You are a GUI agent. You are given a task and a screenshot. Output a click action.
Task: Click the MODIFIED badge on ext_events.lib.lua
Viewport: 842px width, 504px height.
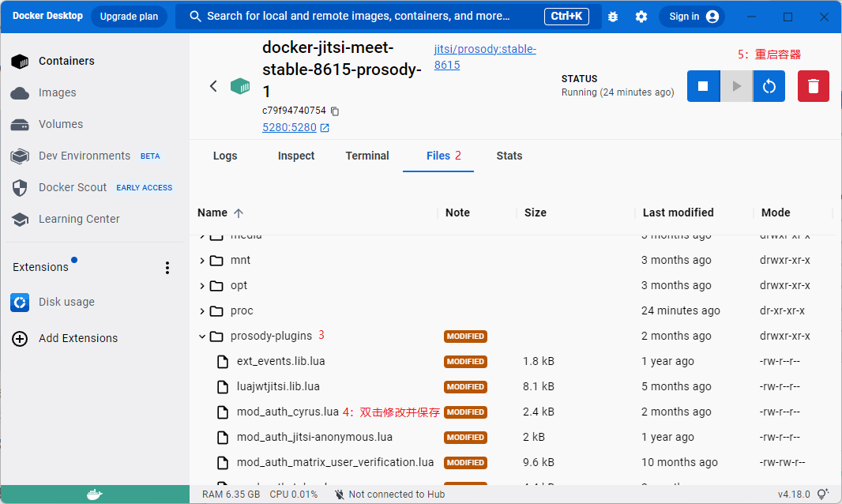465,362
